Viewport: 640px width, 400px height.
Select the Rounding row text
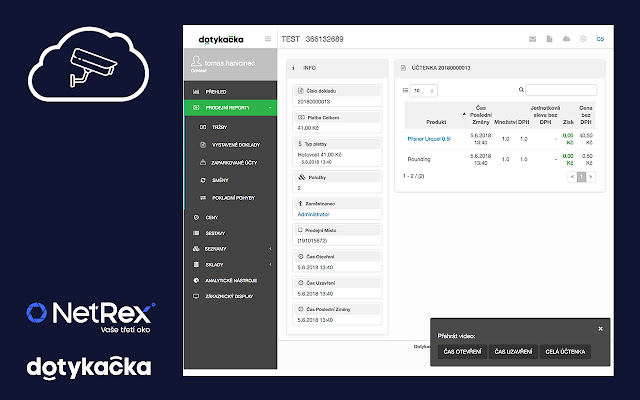[419, 159]
